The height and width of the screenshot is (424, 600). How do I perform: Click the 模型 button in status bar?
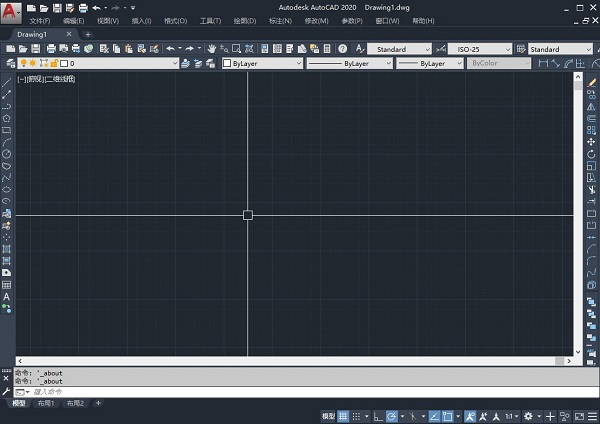[328, 415]
